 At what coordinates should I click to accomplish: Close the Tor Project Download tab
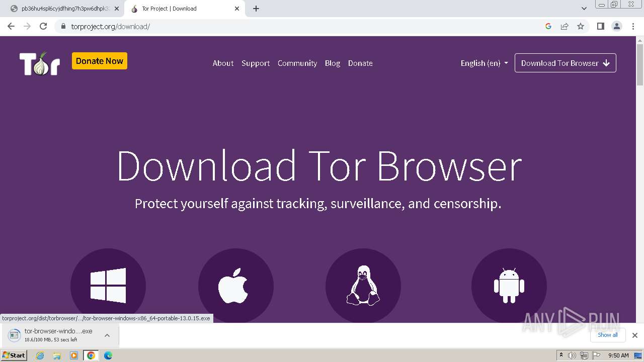pyautogui.click(x=237, y=9)
